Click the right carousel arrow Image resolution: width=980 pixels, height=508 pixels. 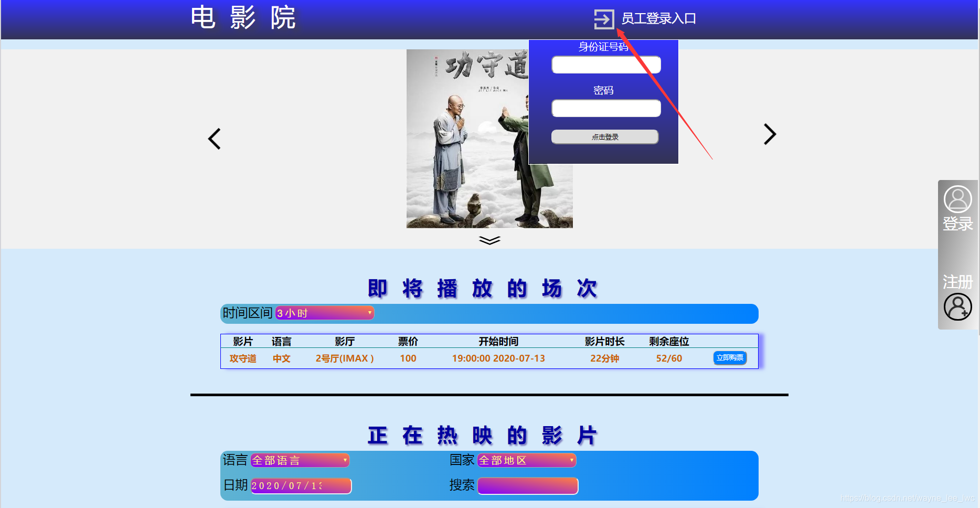(769, 135)
